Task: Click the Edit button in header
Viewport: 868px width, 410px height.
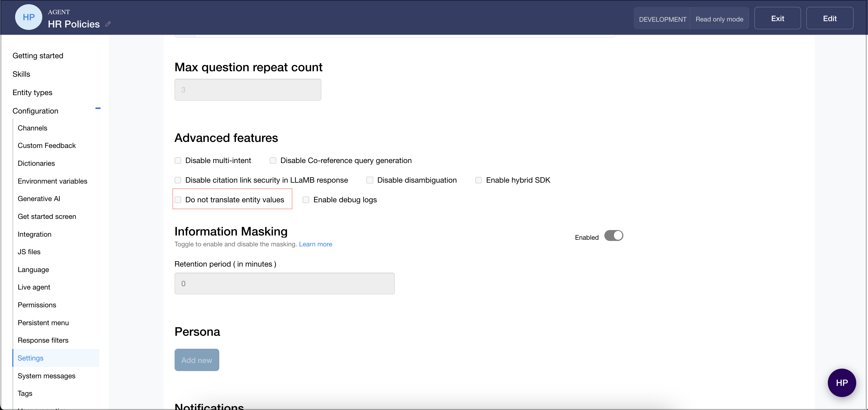Action: [x=829, y=18]
